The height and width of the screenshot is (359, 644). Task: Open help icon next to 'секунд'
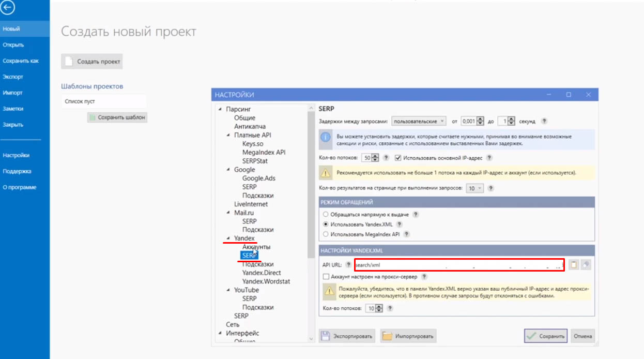544,121
